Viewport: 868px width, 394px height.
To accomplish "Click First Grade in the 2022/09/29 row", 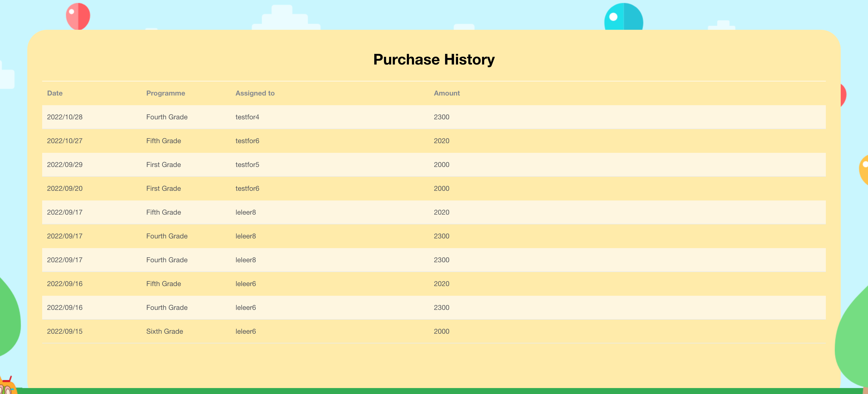I will (163, 165).
